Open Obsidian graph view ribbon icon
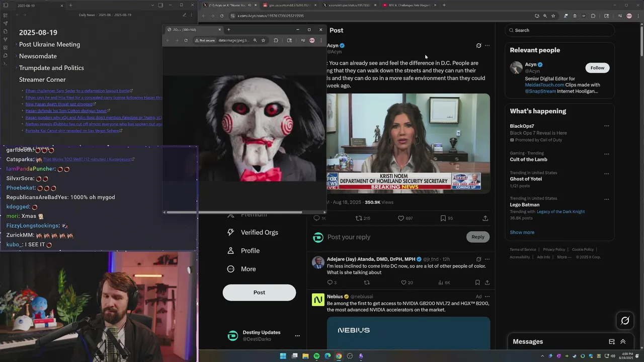Viewport: 644px width, 362px height. click(x=6, y=39)
